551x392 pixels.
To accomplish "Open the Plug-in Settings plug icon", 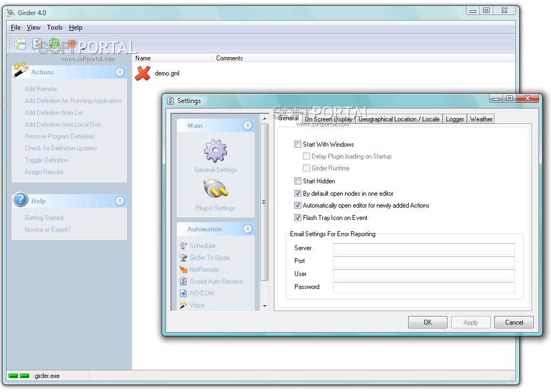I will (x=216, y=188).
